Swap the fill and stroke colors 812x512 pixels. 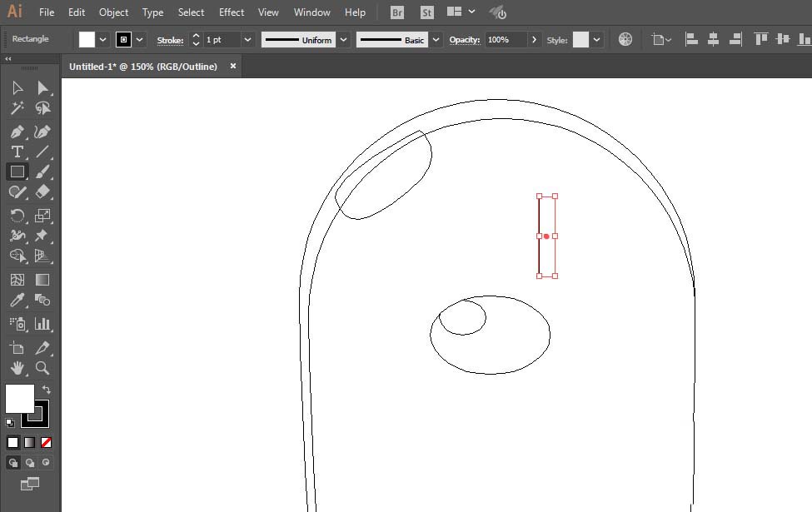coord(47,389)
